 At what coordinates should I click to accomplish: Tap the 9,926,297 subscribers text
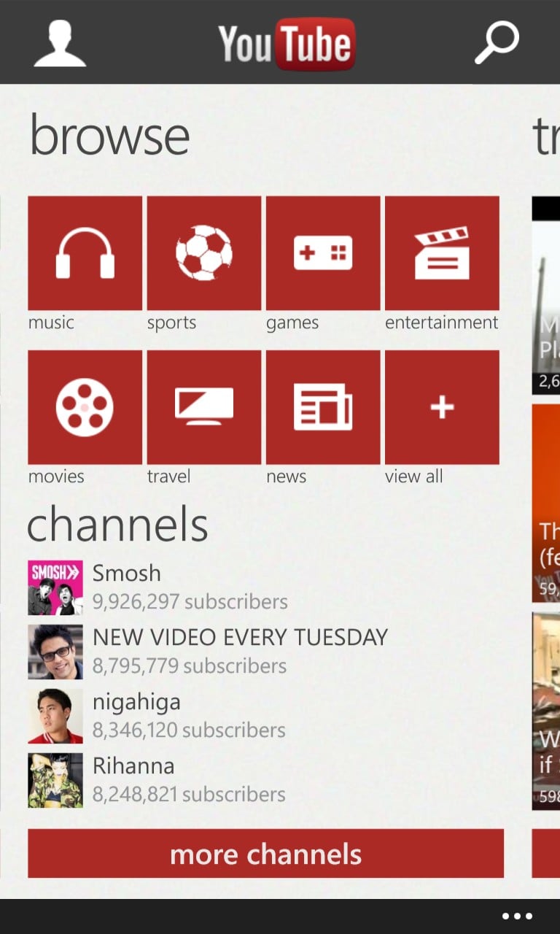click(x=190, y=602)
